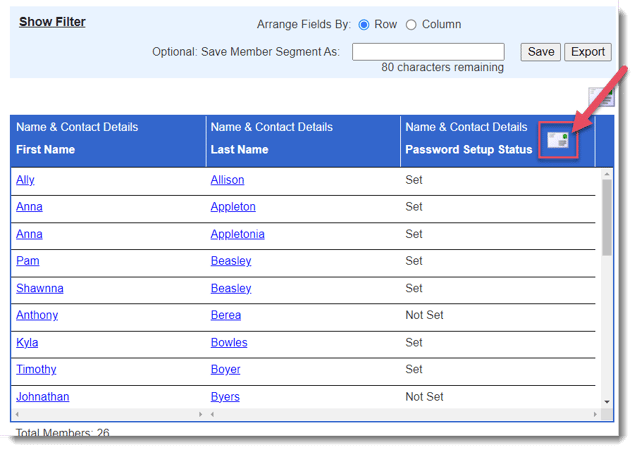Open member Ally's first name link
644x452 pixels.
[25, 180]
